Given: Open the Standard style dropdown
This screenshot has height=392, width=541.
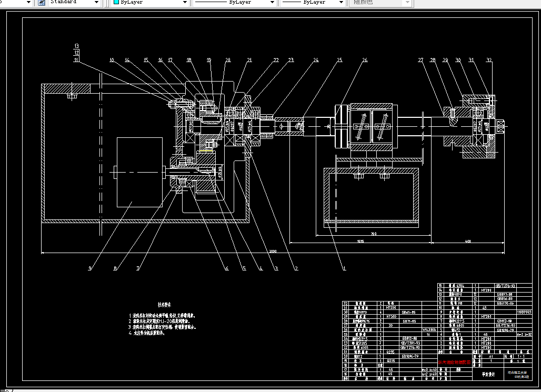Looking at the screenshot, I should click(x=97, y=3).
